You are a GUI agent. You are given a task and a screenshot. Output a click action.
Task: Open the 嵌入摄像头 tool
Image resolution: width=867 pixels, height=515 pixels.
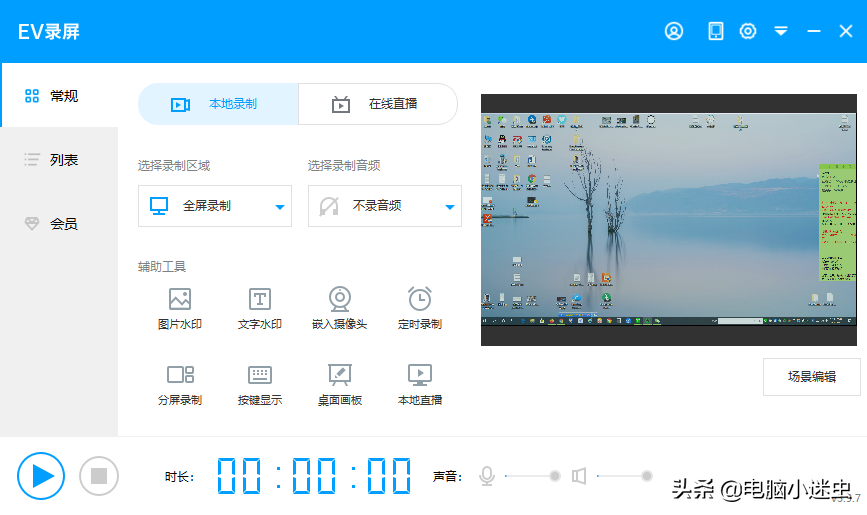point(340,309)
